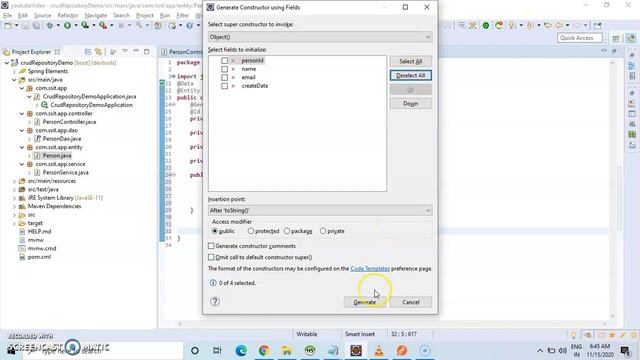Click the Select All button

point(411,61)
